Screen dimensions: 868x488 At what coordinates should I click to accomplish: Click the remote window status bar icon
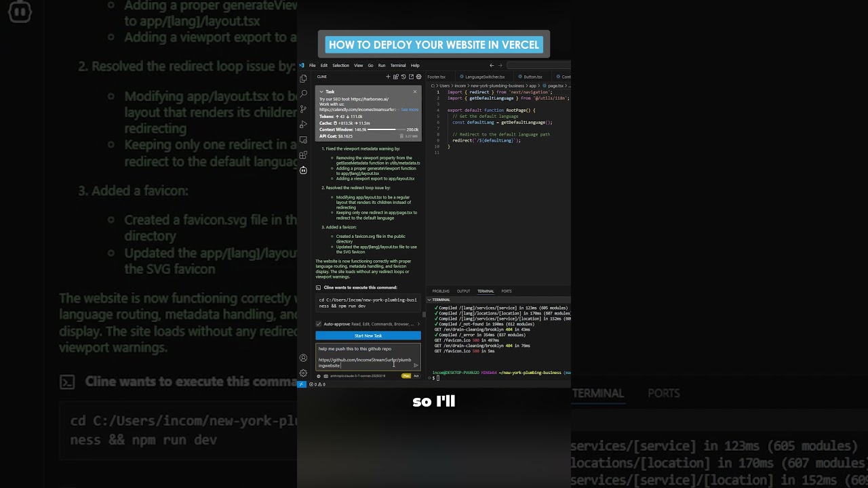tap(302, 384)
